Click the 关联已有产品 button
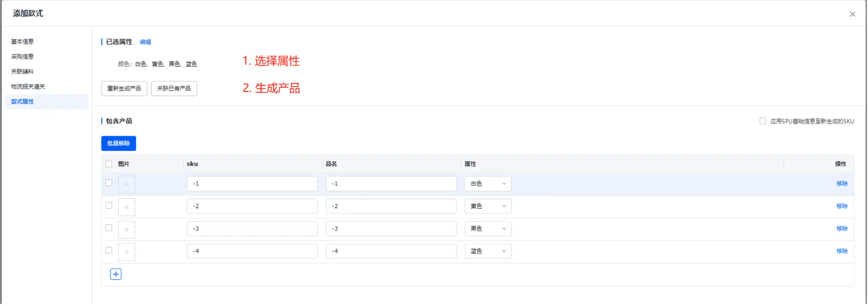Image resolution: width=868 pixels, height=306 pixels. pyautogui.click(x=174, y=89)
